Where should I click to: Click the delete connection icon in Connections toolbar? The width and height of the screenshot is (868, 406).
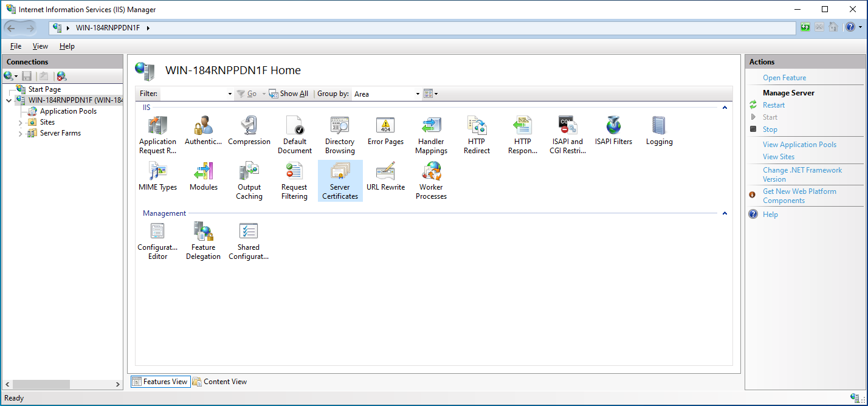point(61,76)
